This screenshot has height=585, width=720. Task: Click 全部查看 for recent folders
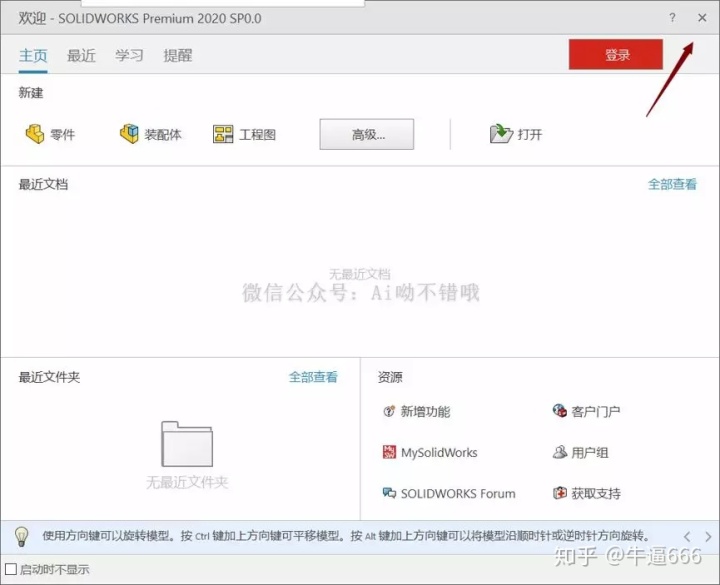pos(313,377)
